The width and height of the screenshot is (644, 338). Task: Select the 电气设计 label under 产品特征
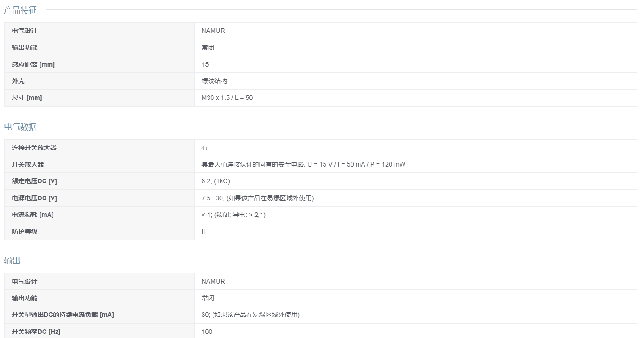[25, 31]
